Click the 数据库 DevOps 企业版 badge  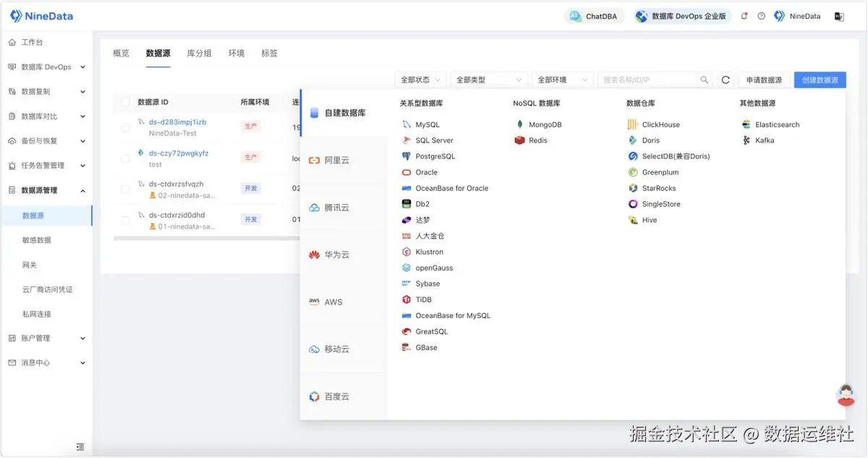click(x=682, y=16)
